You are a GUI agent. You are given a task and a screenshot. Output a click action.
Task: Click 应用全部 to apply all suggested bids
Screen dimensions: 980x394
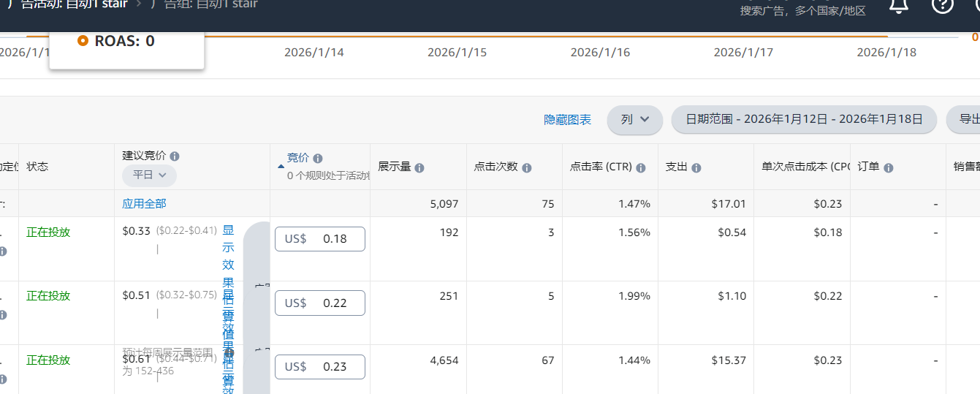[x=144, y=203]
